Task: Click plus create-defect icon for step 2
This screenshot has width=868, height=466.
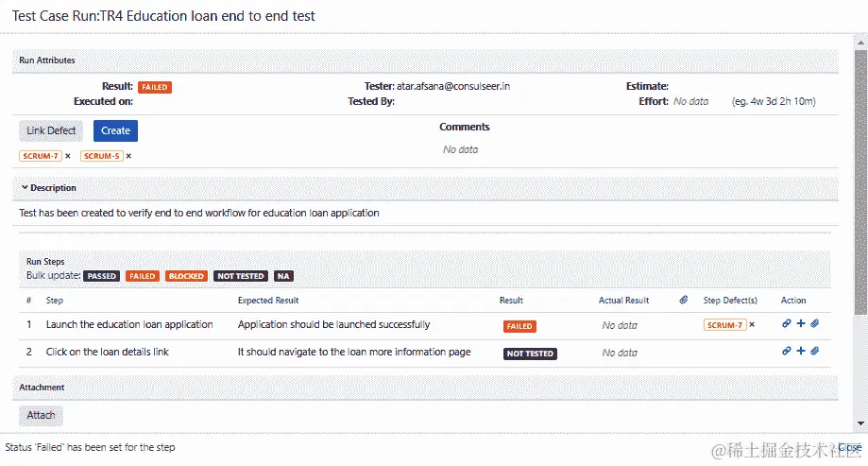Action: (801, 351)
